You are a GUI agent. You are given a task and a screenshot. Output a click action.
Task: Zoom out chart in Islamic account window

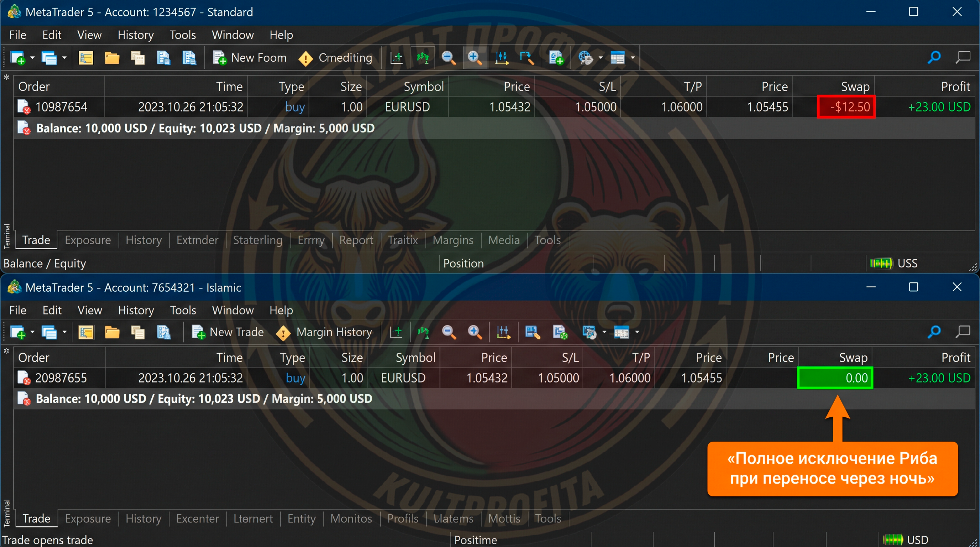(449, 333)
